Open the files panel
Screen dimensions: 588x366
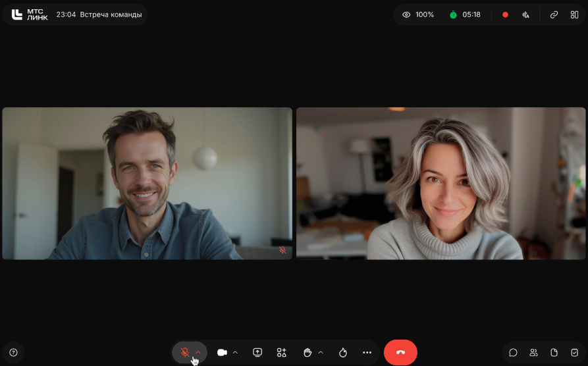pyautogui.click(x=554, y=352)
